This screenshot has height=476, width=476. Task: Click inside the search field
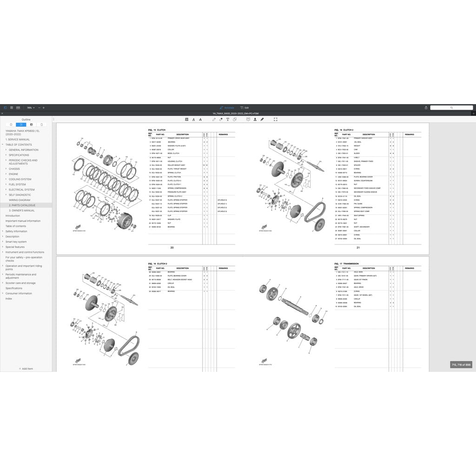coord(452,107)
